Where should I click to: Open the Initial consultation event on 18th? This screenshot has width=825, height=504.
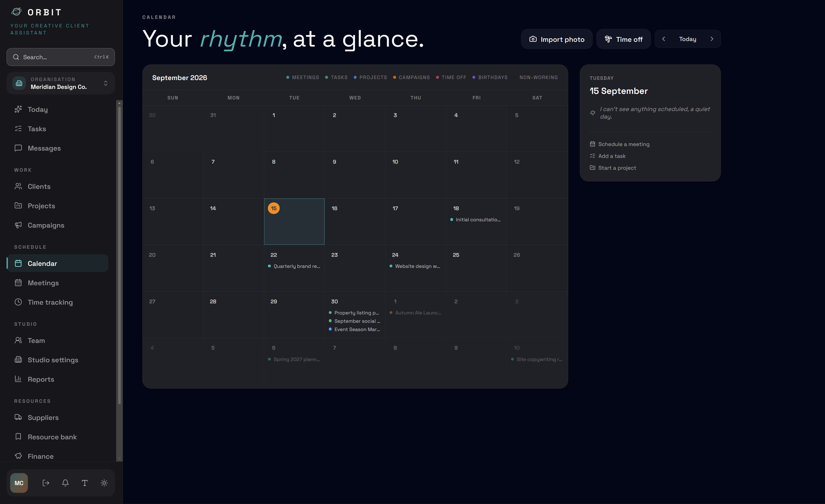coord(475,220)
